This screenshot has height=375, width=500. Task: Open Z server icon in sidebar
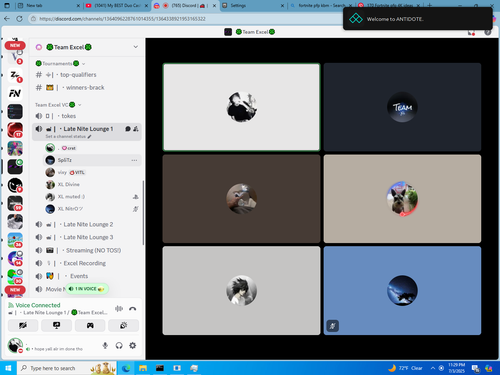[15, 75]
